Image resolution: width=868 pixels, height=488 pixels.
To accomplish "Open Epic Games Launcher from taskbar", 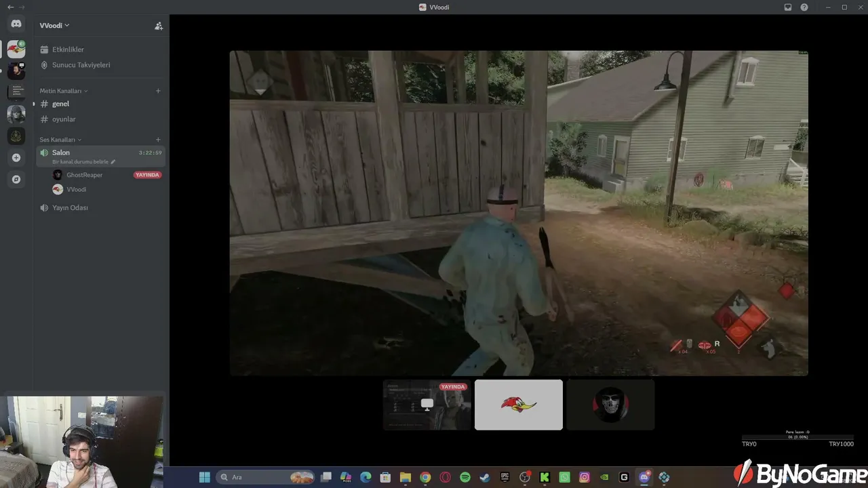I will click(505, 477).
